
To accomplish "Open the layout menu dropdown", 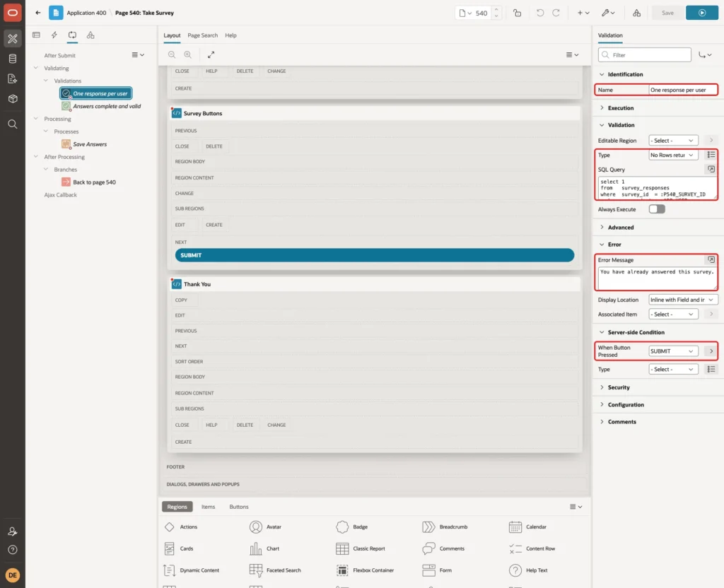I will [572, 54].
